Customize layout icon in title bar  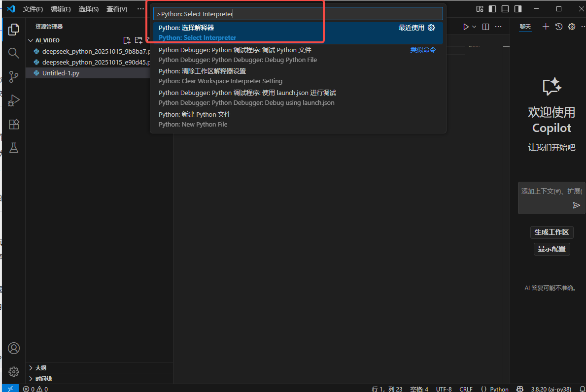coord(480,9)
